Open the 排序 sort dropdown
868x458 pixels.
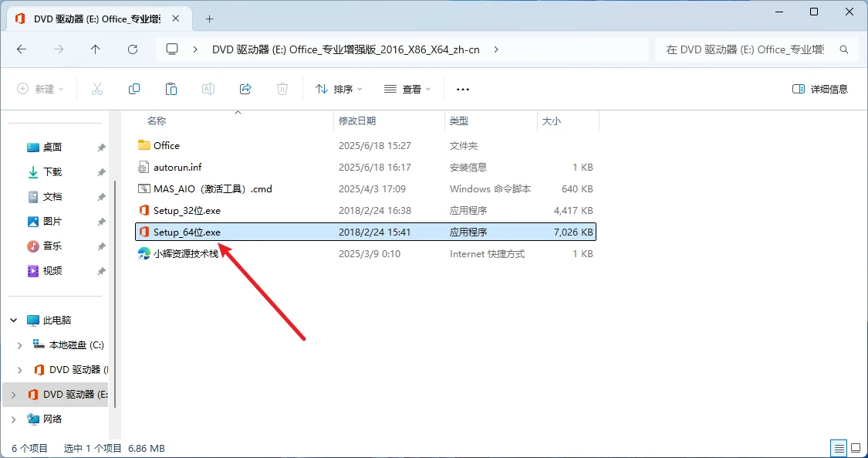[339, 89]
